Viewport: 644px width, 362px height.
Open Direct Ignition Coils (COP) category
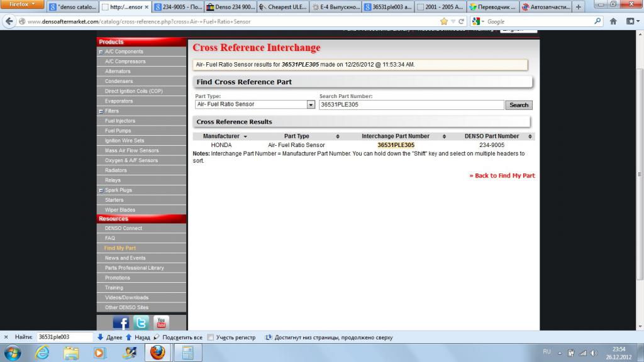click(134, 91)
